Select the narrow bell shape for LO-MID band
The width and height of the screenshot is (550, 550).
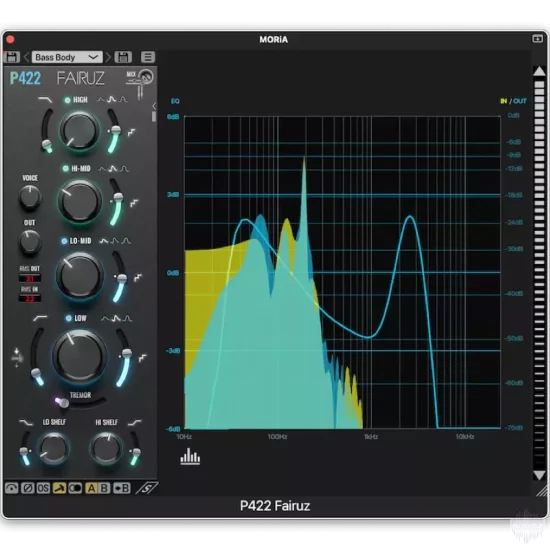pos(126,241)
